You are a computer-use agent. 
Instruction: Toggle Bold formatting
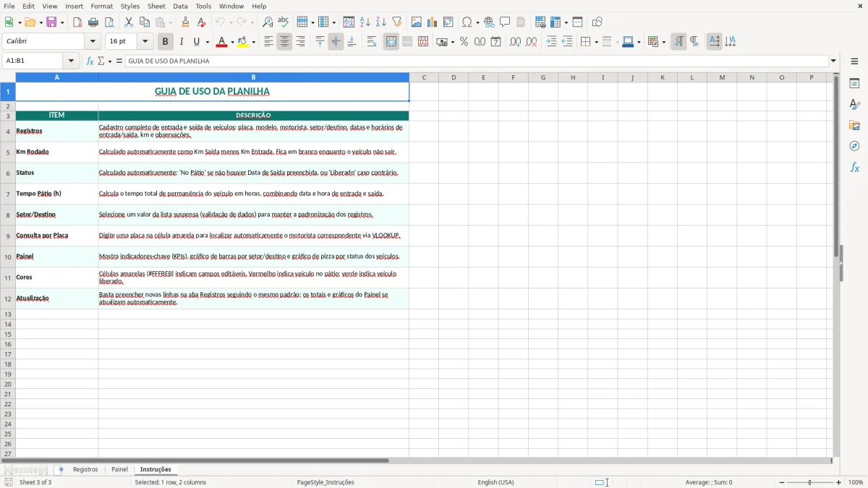166,42
